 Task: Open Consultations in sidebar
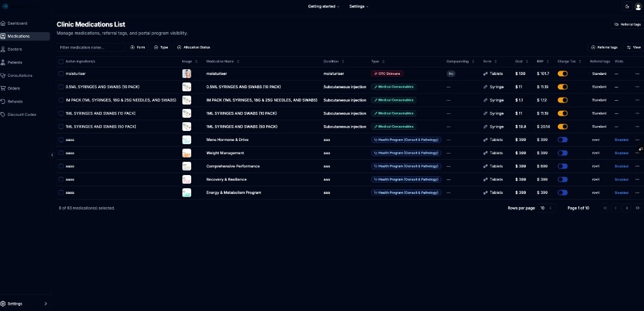pos(19,76)
